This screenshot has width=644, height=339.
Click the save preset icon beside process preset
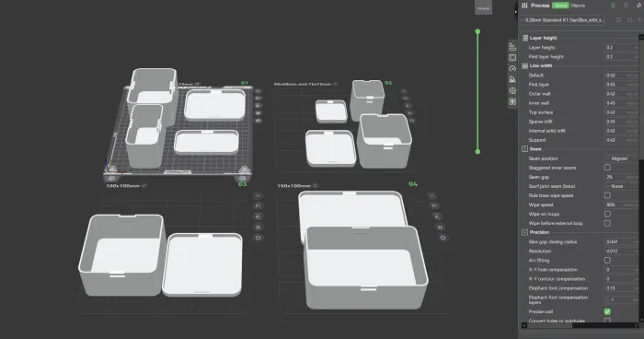618,19
